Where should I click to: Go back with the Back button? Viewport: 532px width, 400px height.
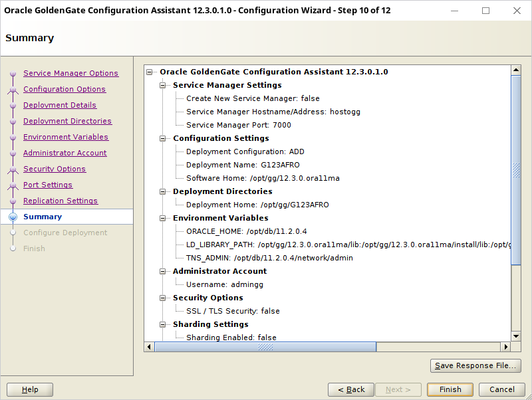click(351, 389)
